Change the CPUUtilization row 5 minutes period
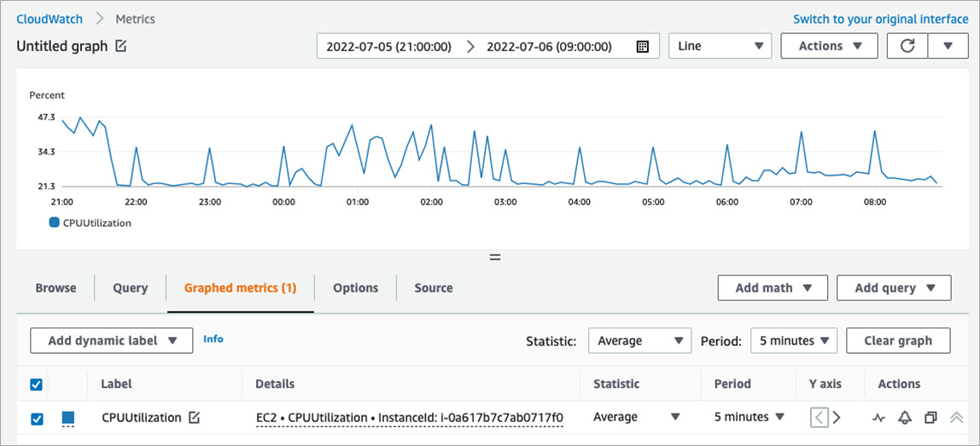This screenshot has height=446, width=980. [x=750, y=417]
